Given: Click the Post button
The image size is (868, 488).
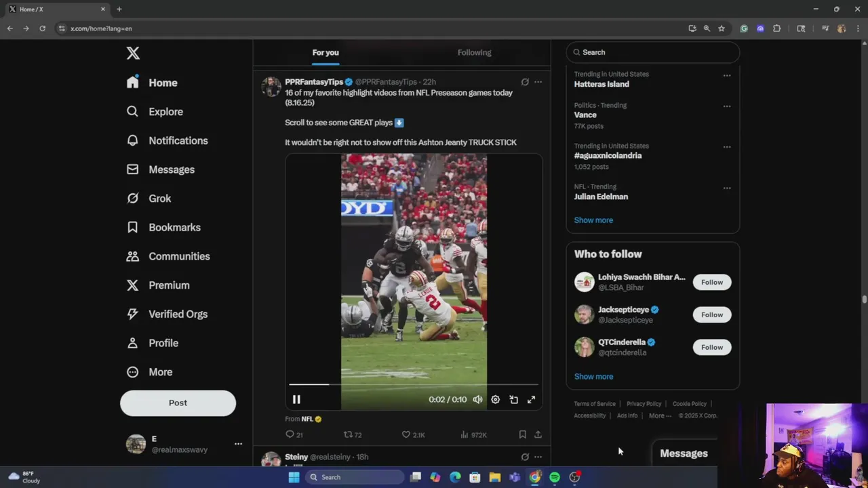Looking at the screenshot, I should tap(178, 403).
